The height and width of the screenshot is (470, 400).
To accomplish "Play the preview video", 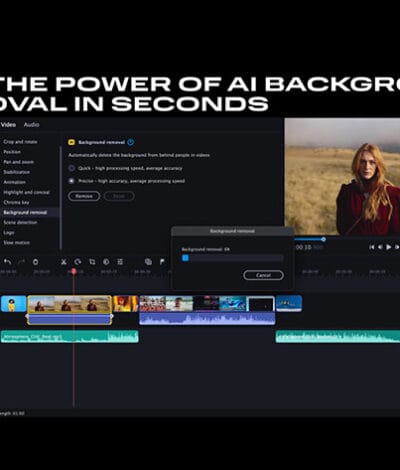I will pyautogui.click(x=388, y=247).
